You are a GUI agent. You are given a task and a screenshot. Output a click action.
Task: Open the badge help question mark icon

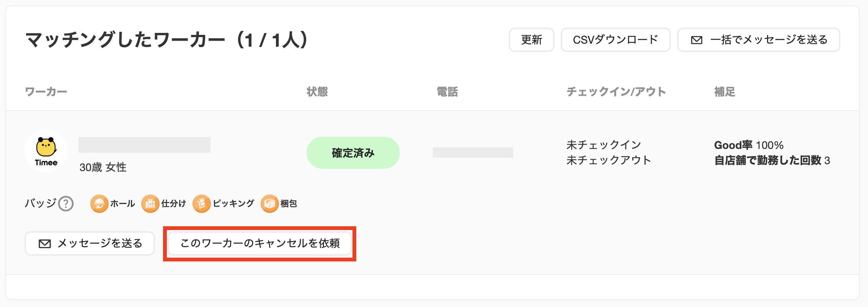tap(66, 204)
